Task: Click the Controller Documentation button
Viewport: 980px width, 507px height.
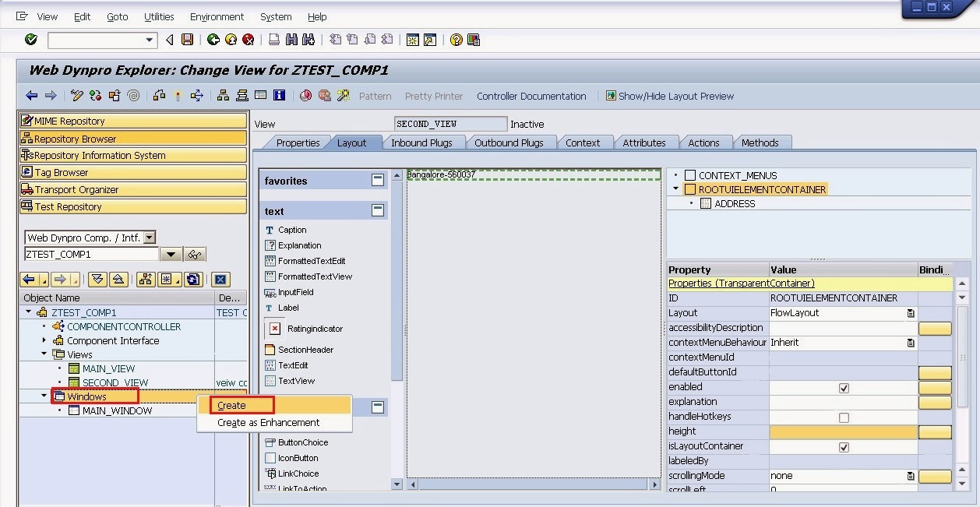Action: coord(531,96)
